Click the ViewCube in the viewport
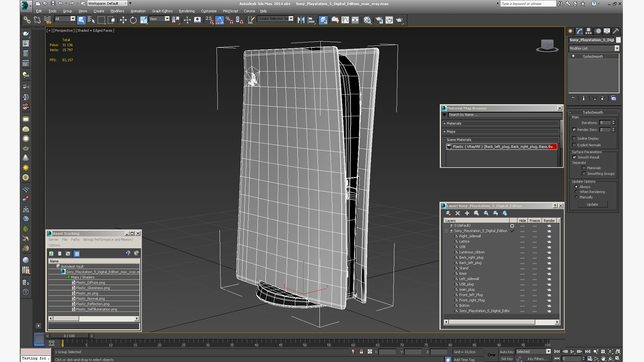The width and height of the screenshot is (644, 362). [x=547, y=45]
